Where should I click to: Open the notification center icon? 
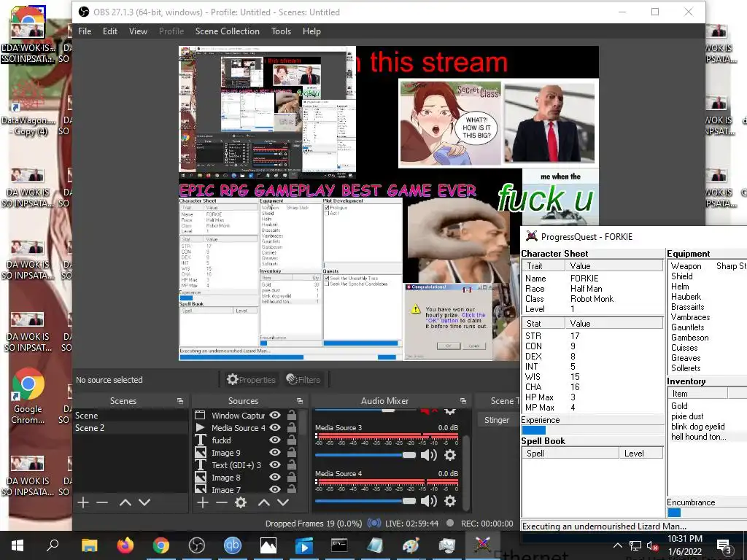tap(724, 545)
